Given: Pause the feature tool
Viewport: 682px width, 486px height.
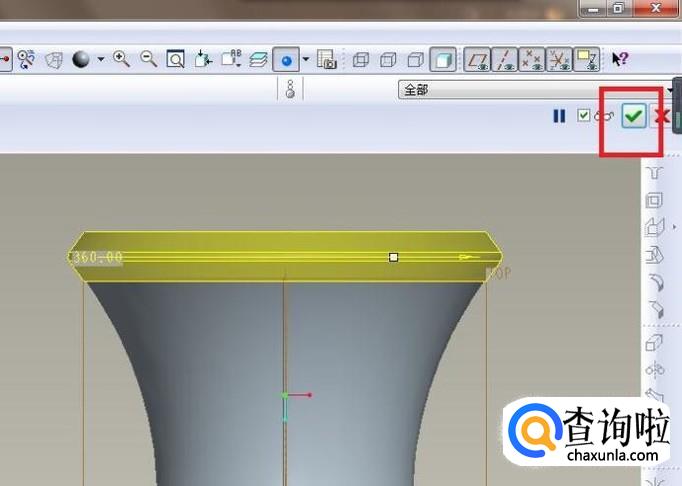Looking at the screenshot, I should click(559, 116).
